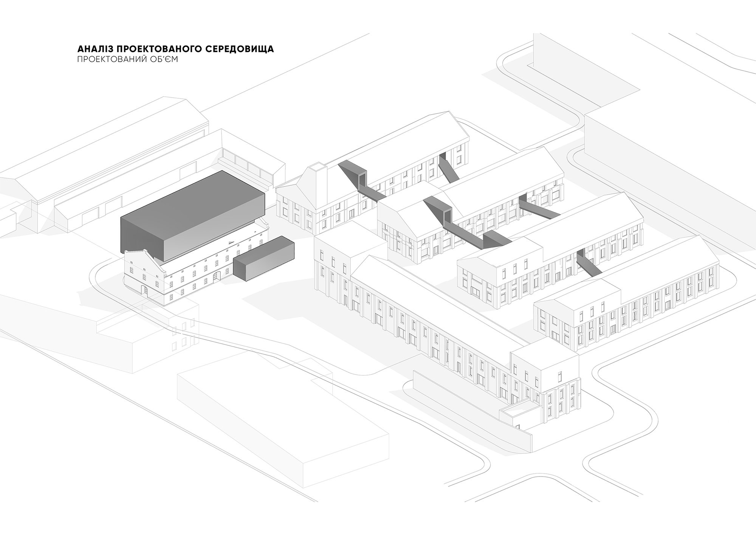Select the large dark gray projected volume
Image resolution: width=756 pixels, height=535 pixels.
coord(192,216)
